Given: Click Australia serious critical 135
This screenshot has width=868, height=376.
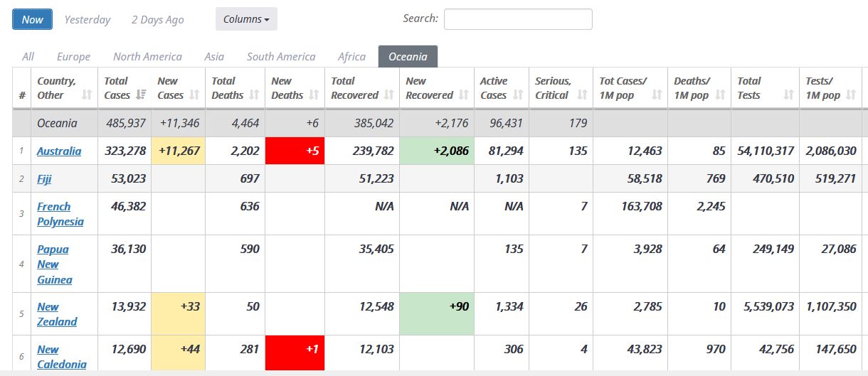Looking at the screenshot, I should (578, 151).
